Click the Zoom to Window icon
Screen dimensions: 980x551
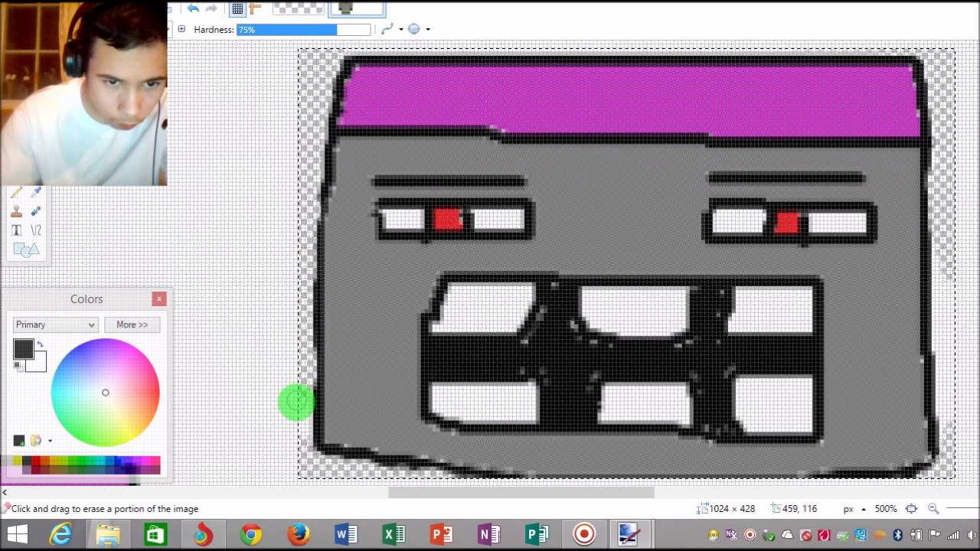[911, 509]
